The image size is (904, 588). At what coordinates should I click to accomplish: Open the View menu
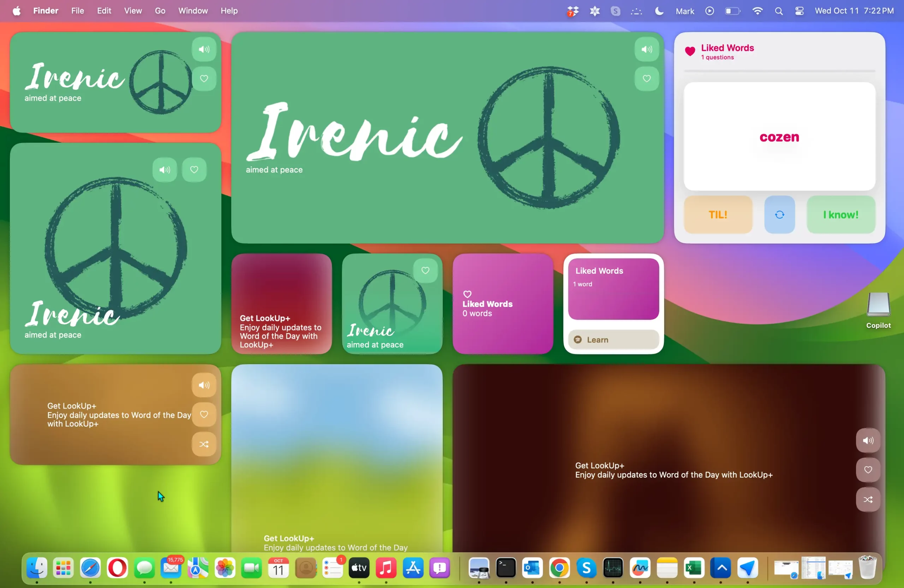(133, 11)
